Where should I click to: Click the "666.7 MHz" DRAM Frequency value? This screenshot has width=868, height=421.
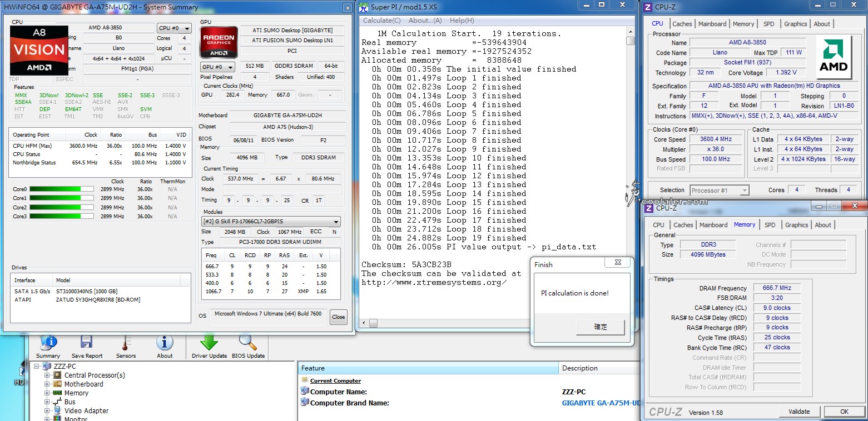point(777,288)
